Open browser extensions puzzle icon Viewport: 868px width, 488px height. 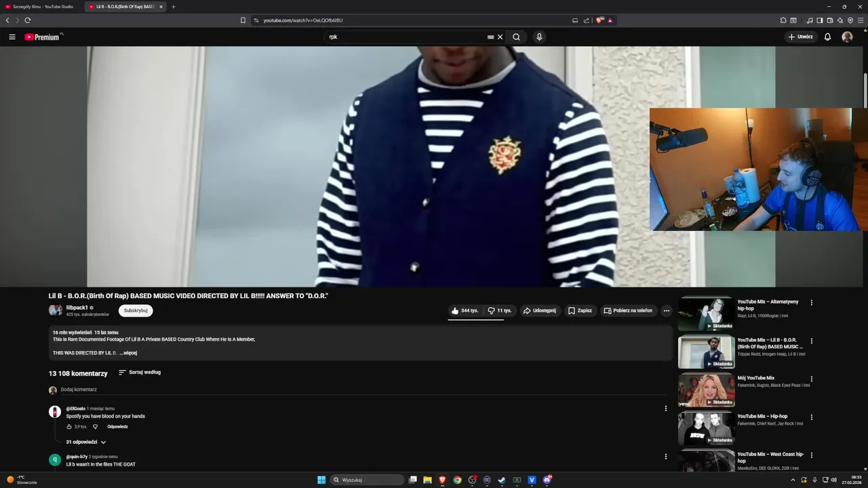click(x=783, y=20)
